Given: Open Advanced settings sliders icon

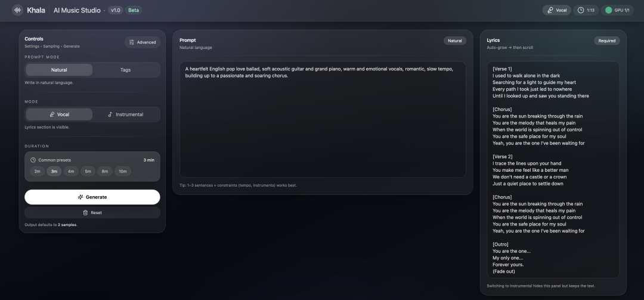Looking at the screenshot, I should (x=131, y=42).
